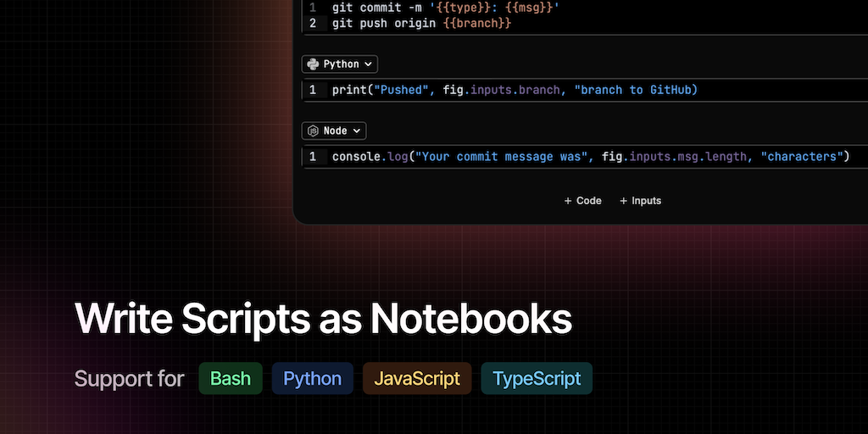Expand the Node language dropdown chevron
Viewport: 868px width, 434px height.
[x=358, y=131]
